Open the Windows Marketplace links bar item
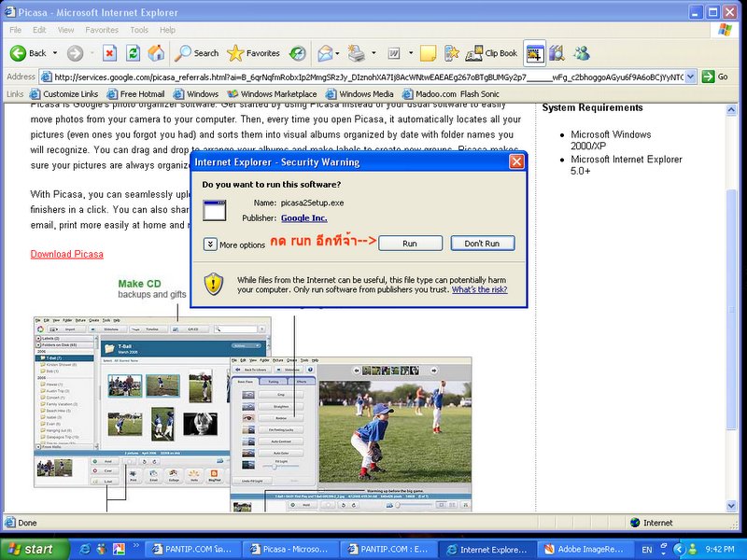Image resolution: width=747 pixels, height=560 pixels. tap(272, 94)
